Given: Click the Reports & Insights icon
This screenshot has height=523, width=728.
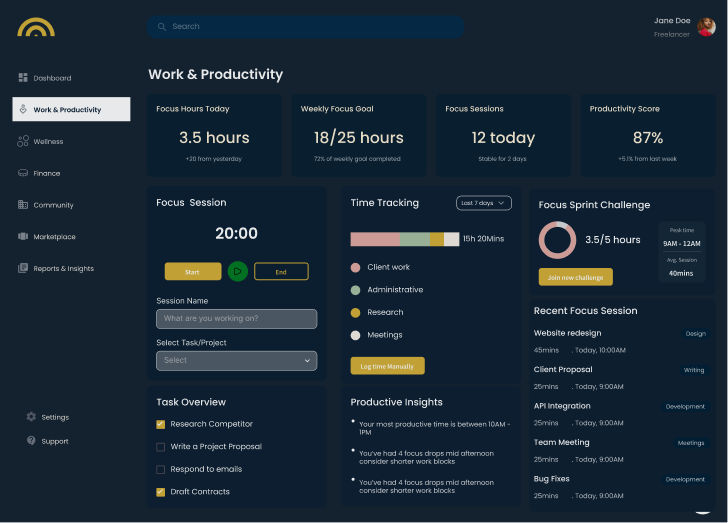Looking at the screenshot, I should point(23,268).
